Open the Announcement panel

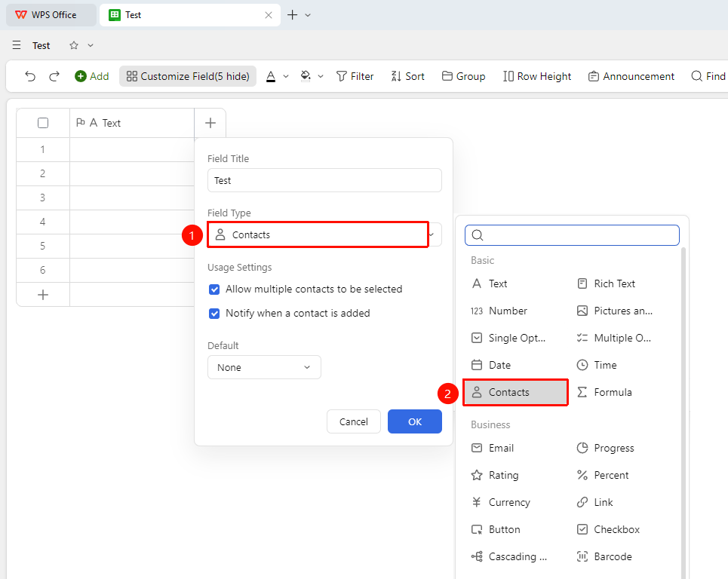[x=631, y=76]
